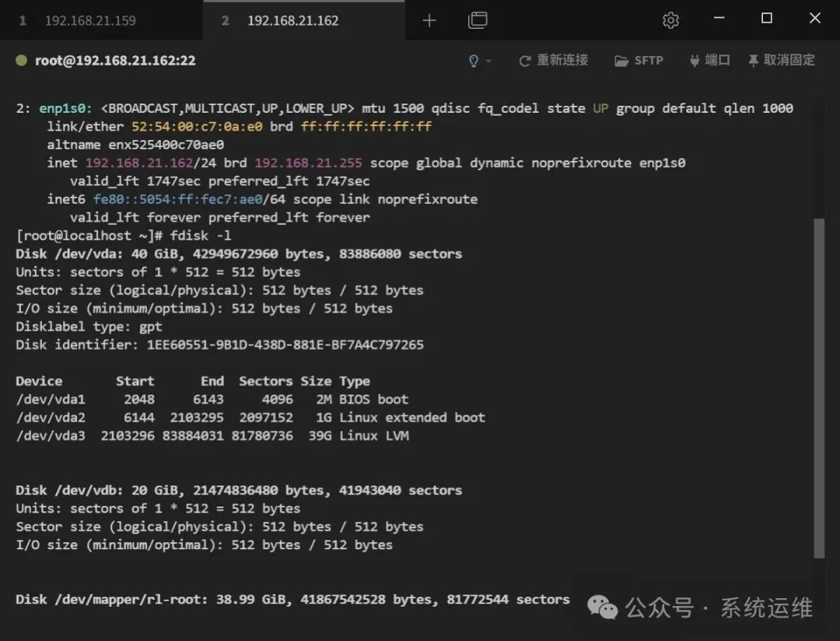Click the root@192.168.21.162:22 session title

pos(115,61)
